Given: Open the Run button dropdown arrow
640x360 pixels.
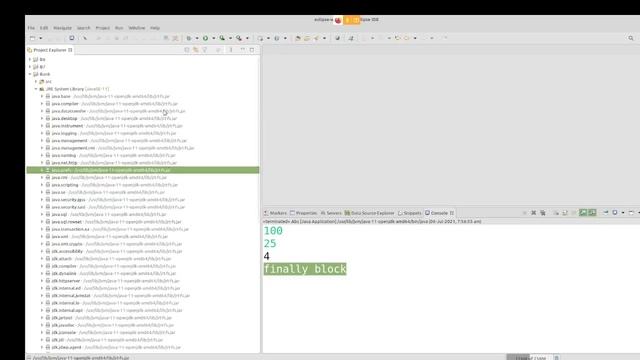Looking at the screenshot, I should point(213,38).
